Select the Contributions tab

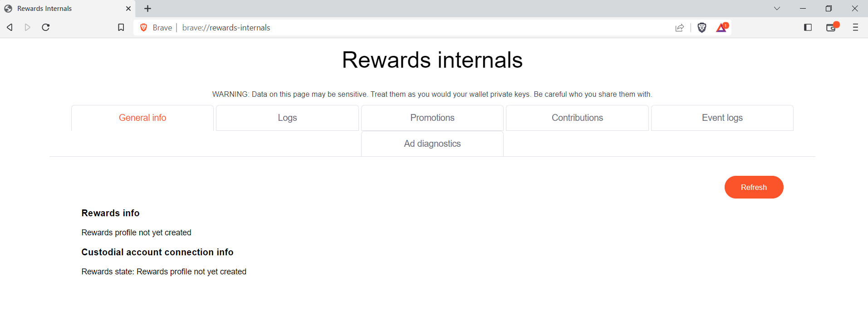(x=577, y=118)
